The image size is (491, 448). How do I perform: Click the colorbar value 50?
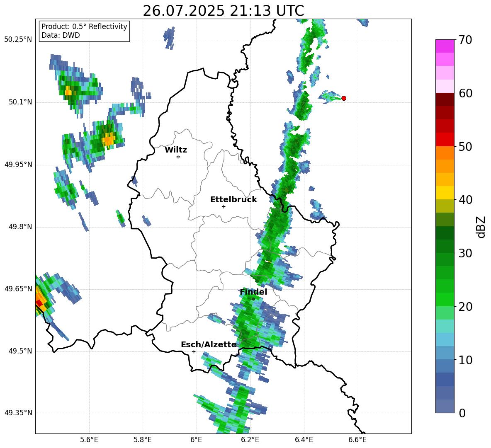click(465, 147)
